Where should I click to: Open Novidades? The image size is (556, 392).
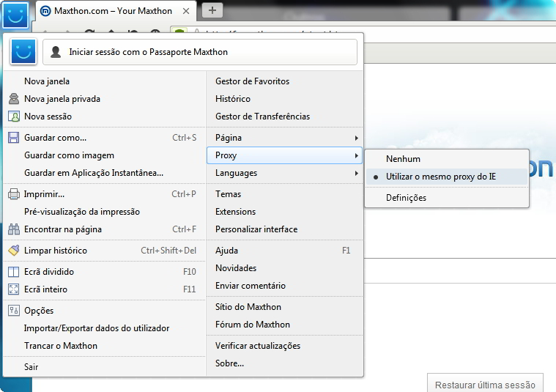284,268
